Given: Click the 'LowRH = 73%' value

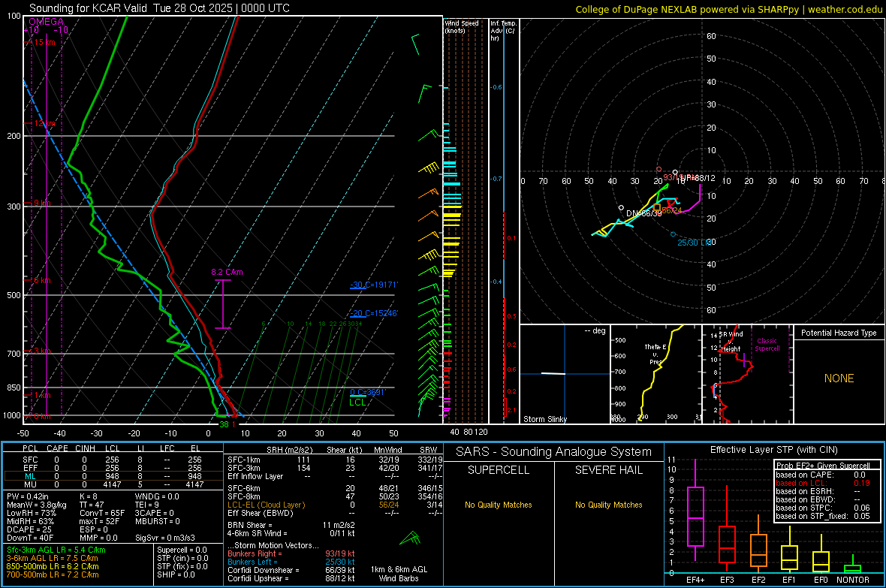Looking at the screenshot, I should click(x=32, y=513).
